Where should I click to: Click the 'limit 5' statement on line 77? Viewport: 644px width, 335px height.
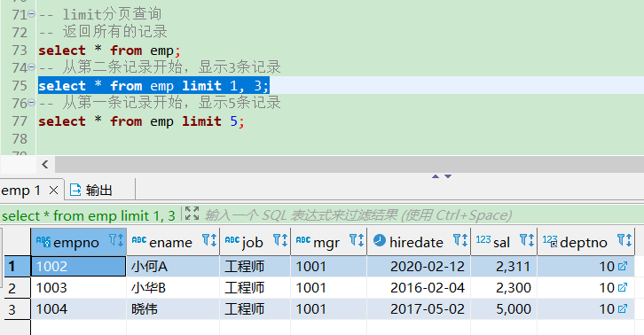point(141,121)
